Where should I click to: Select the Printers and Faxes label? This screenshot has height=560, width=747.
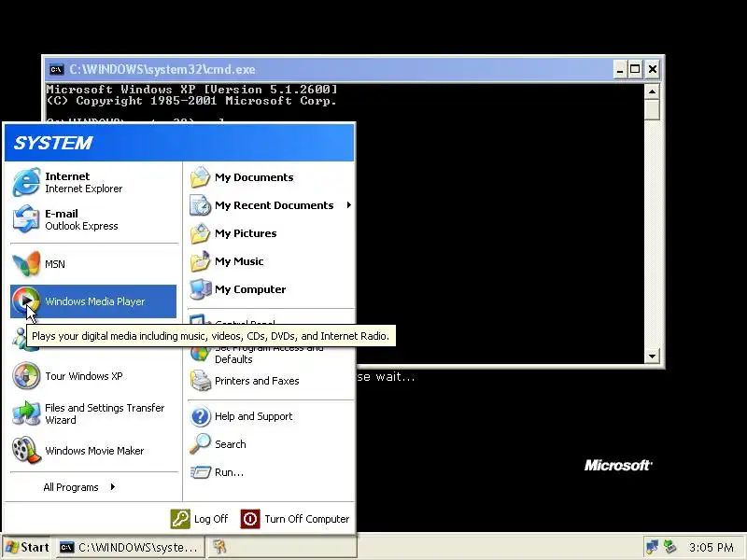click(x=257, y=381)
